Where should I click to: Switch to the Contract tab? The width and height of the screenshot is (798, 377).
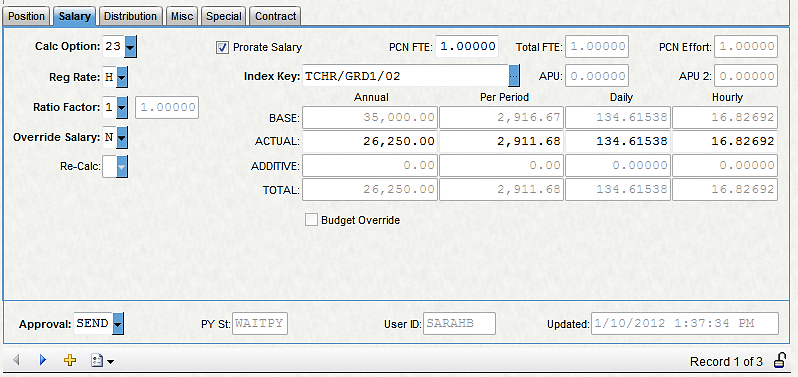[x=275, y=16]
